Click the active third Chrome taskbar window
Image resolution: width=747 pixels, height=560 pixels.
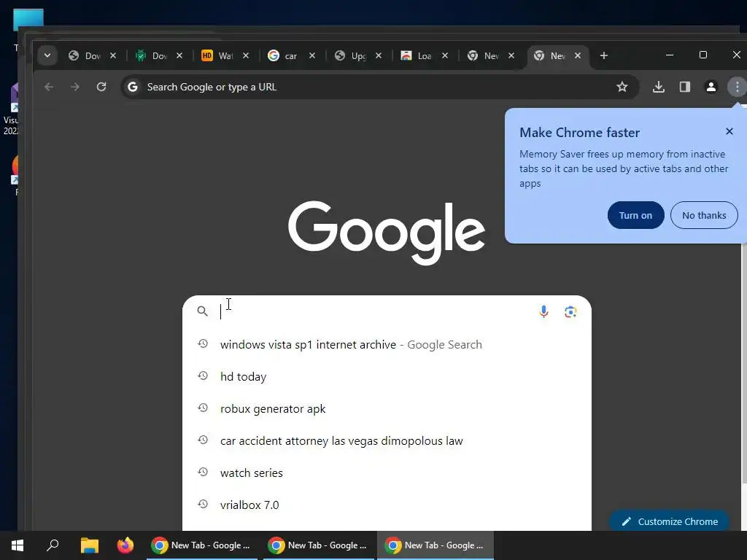coord(436,545)
